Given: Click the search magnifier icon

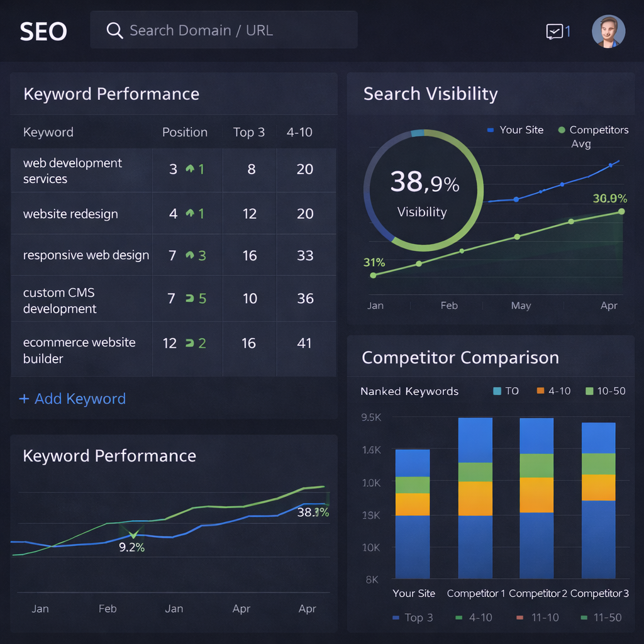Looking at the screenshot, I should point(114,30).
